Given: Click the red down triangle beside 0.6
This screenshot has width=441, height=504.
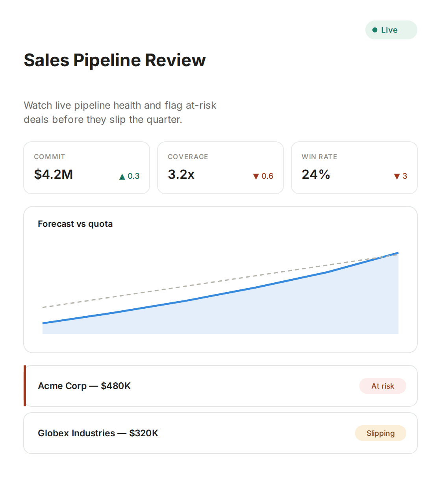Looking at the screenshot, I should point(256,176).
